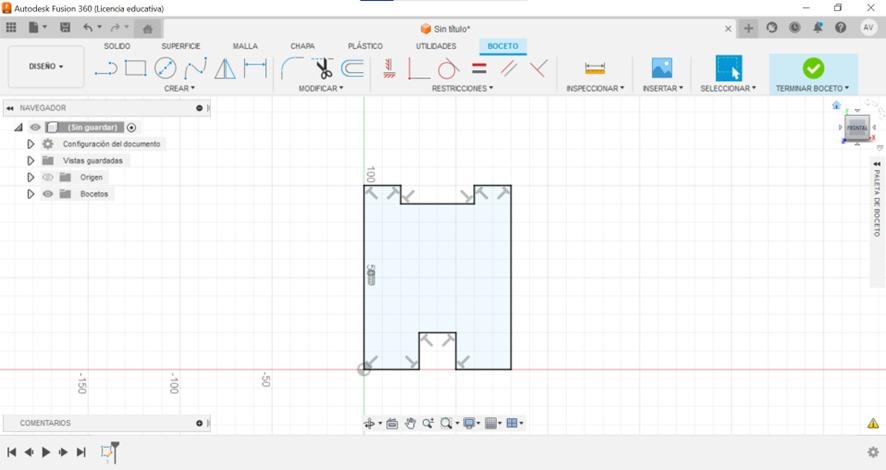Select the Line sketch tool

(x=106, y=69)
